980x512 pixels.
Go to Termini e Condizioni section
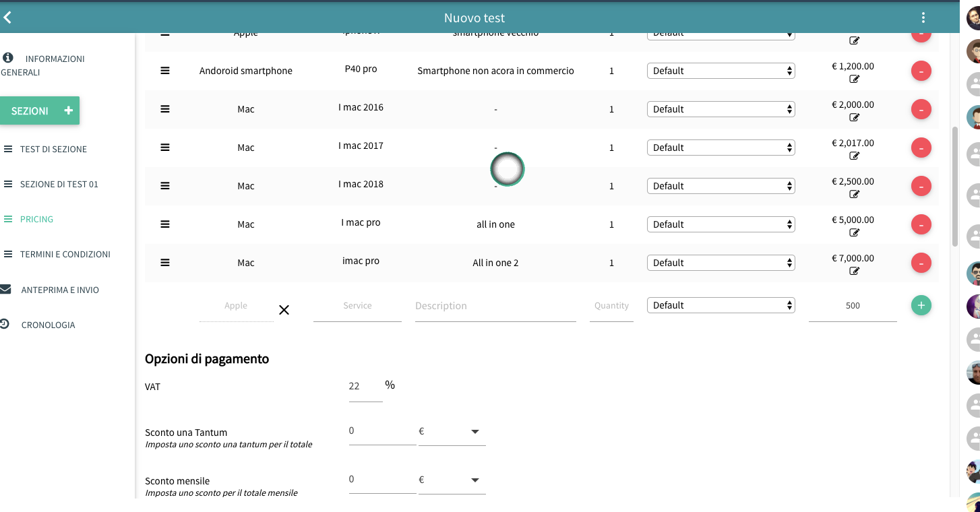[65, 254]
